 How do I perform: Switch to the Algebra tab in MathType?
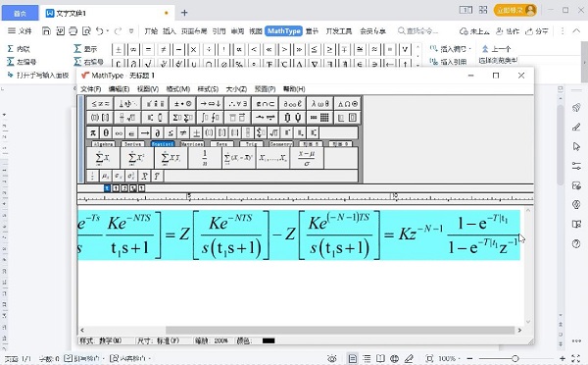[x=103, y=144]
